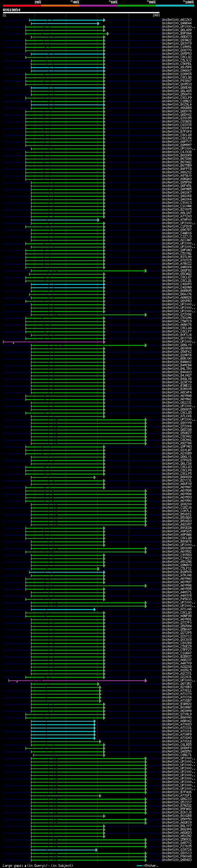Image resolution: width=197 pixels, height=868 pixels.
Task: Open hit UniRef100_Q6LAD9
Action: (x=177, y=30)
